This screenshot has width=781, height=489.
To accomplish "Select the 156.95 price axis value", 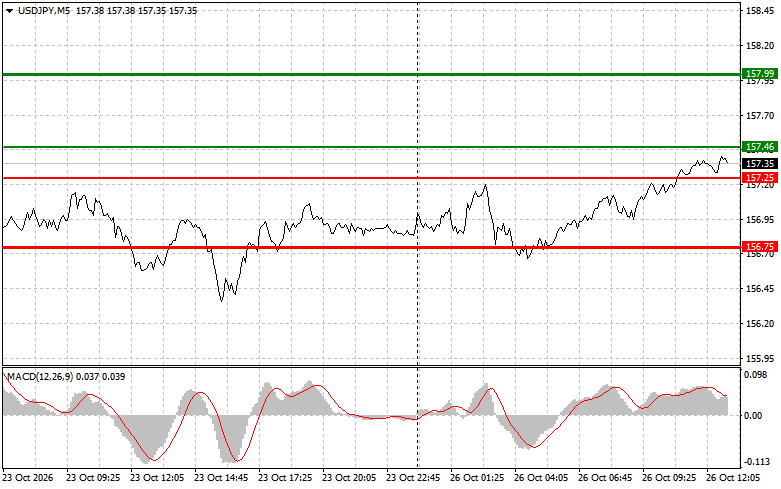I will (760, 220).
